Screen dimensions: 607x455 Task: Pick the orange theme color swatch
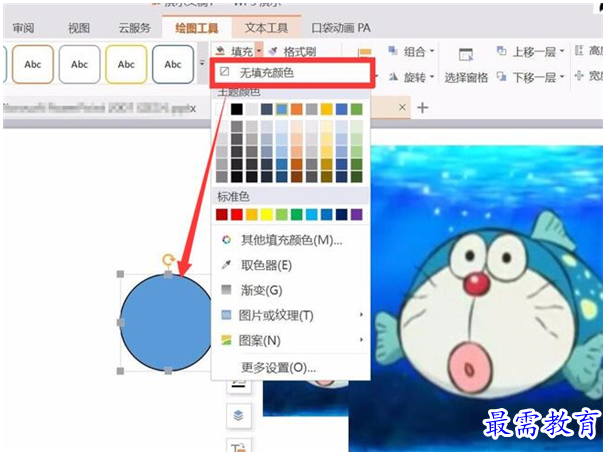pos(297,109)
